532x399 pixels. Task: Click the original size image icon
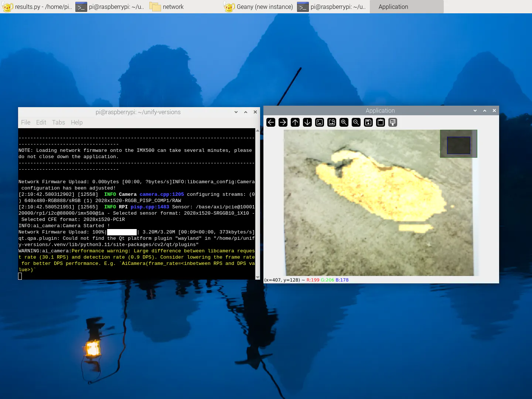[320, 122]
